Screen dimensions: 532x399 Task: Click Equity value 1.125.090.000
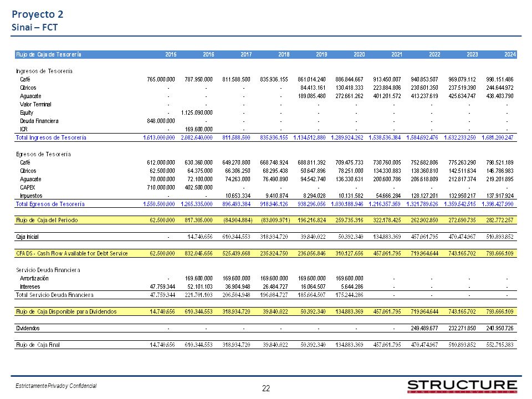[x=197, y=112]
